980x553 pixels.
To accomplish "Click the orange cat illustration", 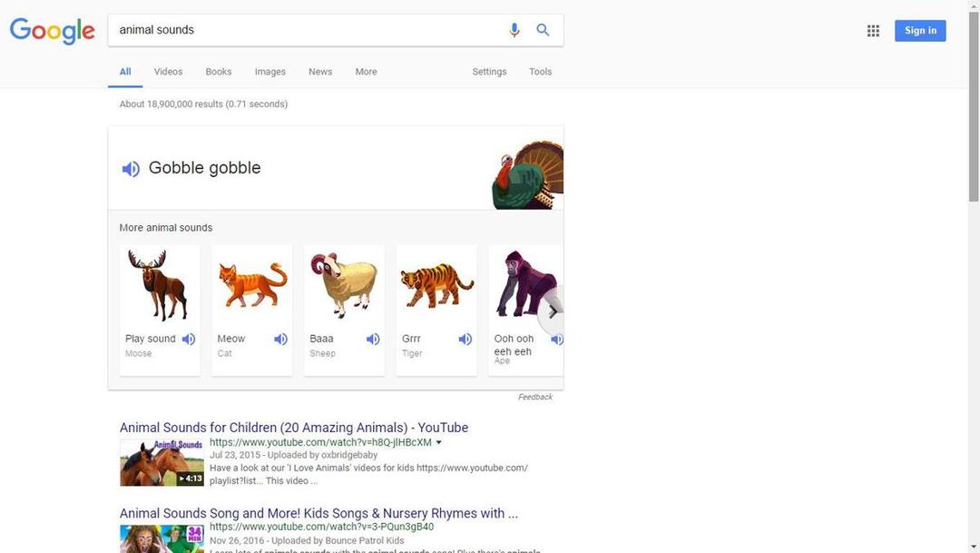I will click(252, 285).
